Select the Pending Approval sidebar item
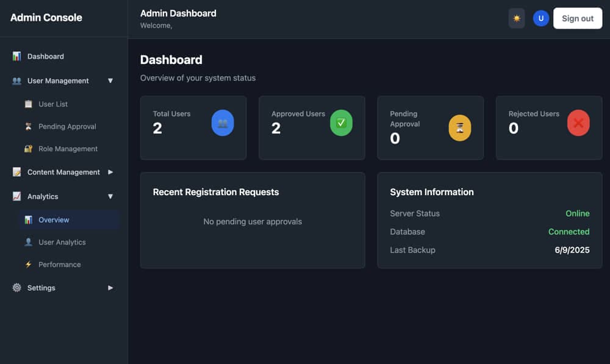The width and height of the screenshot is (610, 364). (67, 127)
